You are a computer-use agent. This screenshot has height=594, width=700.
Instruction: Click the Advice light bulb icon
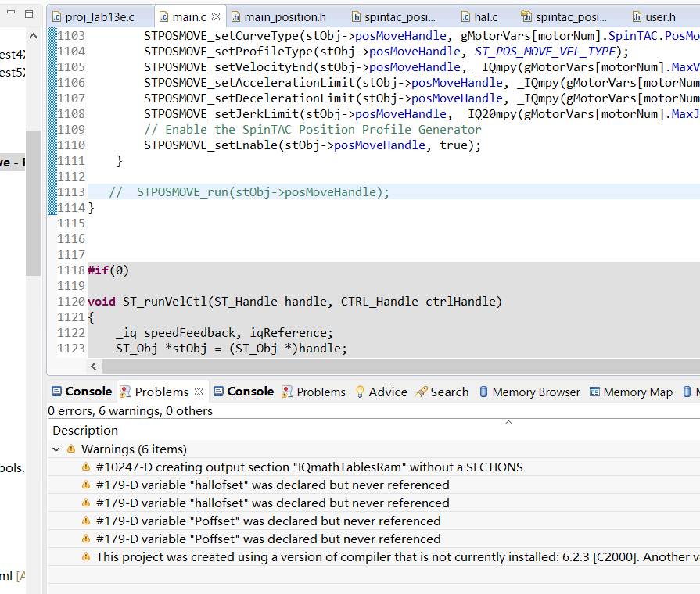pyautogui.click(x=360, y=392)
